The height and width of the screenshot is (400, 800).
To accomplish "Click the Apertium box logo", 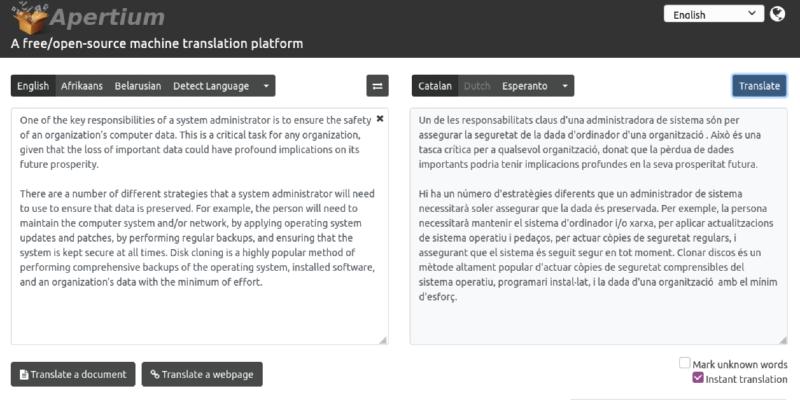I will [x=30, y=18].
